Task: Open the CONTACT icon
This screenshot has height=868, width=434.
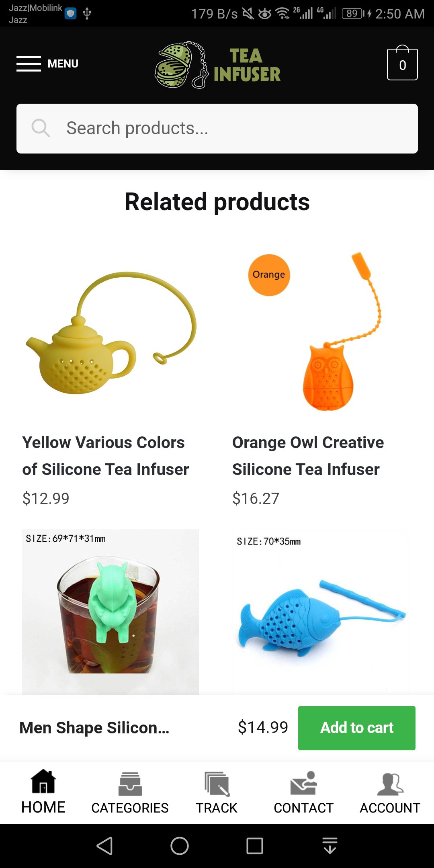Action: click(304, 783)
